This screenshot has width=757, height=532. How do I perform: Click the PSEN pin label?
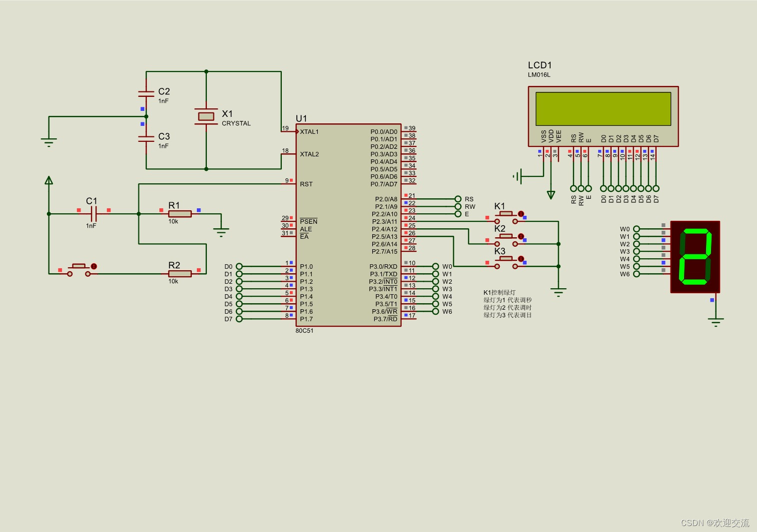click(x=309, y=221)
